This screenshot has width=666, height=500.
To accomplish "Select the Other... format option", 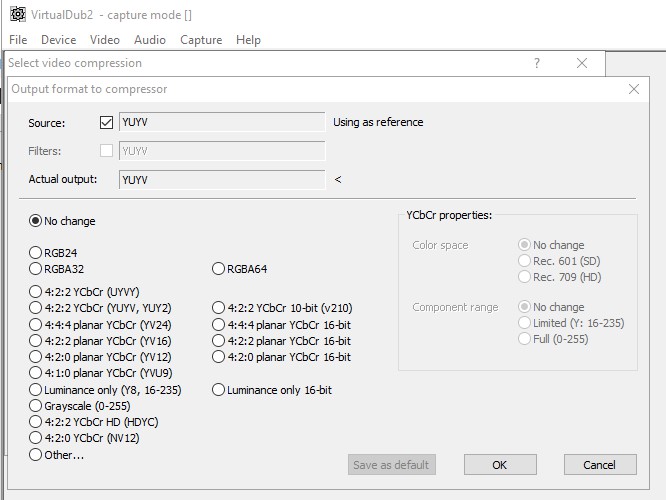I will [x=37, y=455].
